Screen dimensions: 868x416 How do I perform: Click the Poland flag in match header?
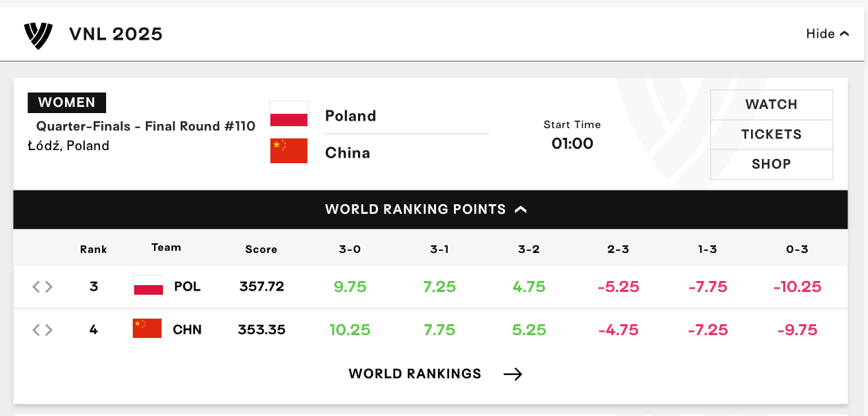289,115
